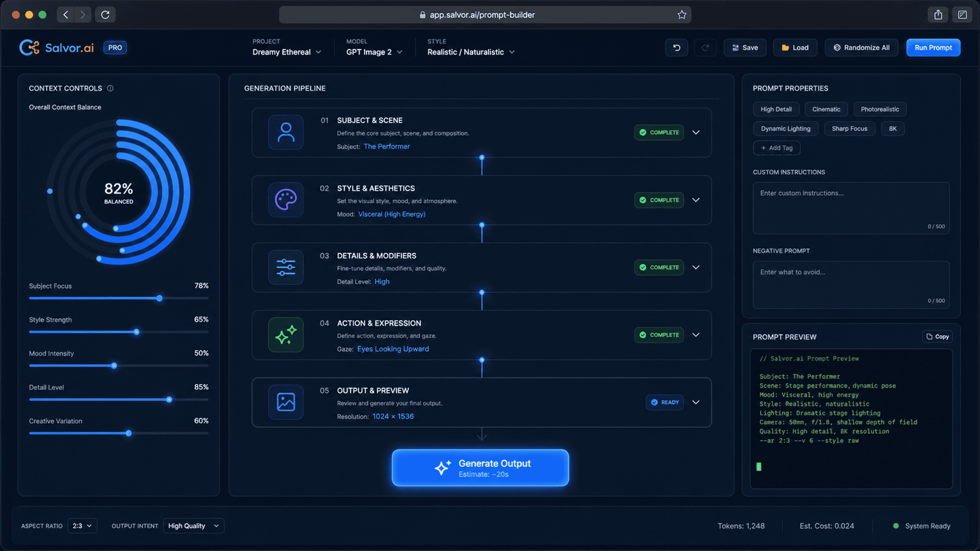Click the Detail Level value High

click(x=382, y=281)
